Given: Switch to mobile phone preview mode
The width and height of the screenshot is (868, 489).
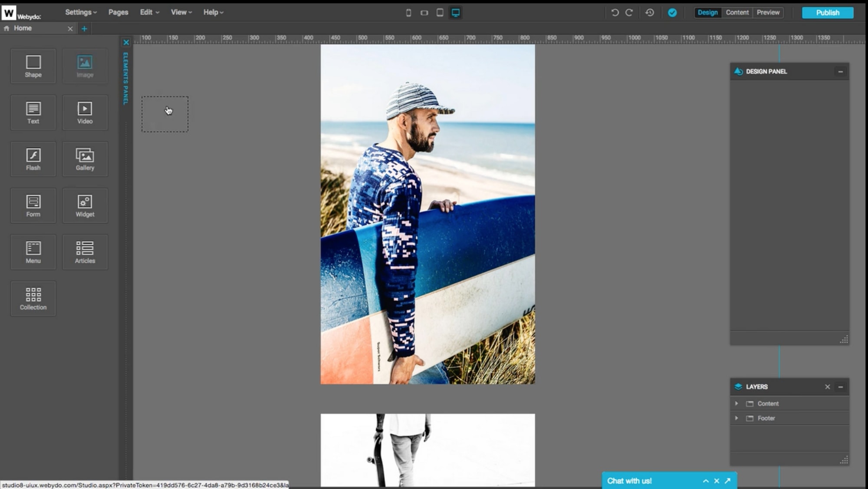Looking at the screenshot, I should tap(408, 13).
